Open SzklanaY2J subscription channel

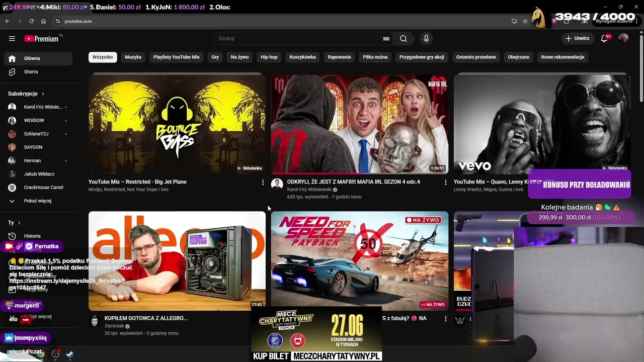click(38, 134)
